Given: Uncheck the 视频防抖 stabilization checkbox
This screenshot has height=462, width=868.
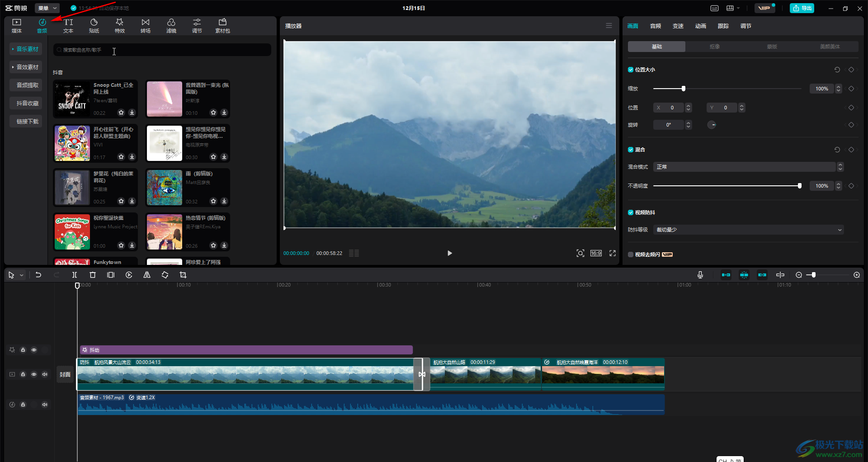Looking at the screenshot, I should pyautogui.click(x=631, y=212).
